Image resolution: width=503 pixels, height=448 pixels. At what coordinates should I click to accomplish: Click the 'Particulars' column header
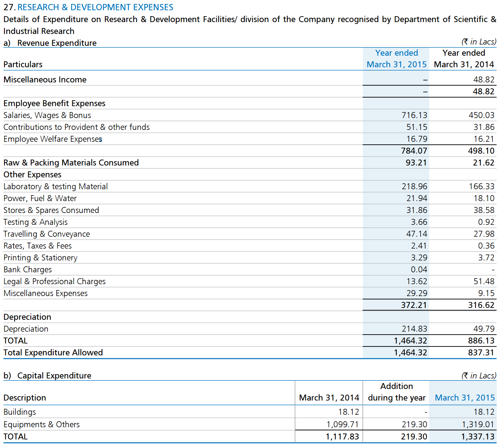pos(23,64)
